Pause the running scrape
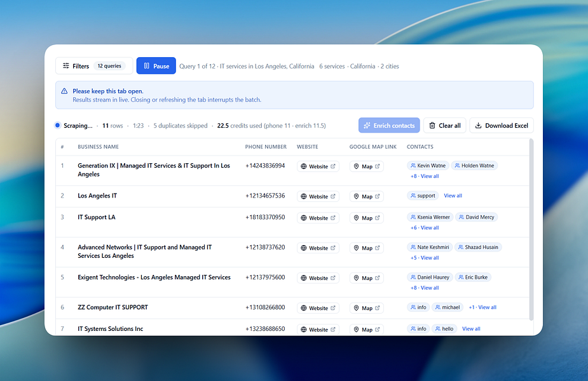Image resolution: width=588 pixels, height=381 pixels. [x=156, y=66]
